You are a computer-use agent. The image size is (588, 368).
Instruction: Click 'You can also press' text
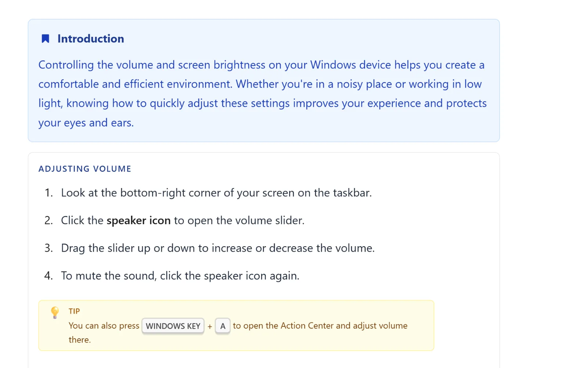coord(104,326)
